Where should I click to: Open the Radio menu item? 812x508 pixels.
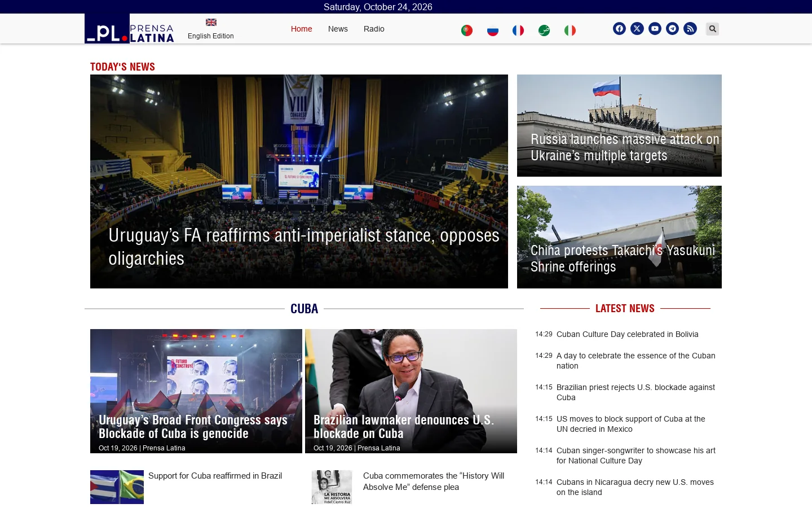(374, 29)
